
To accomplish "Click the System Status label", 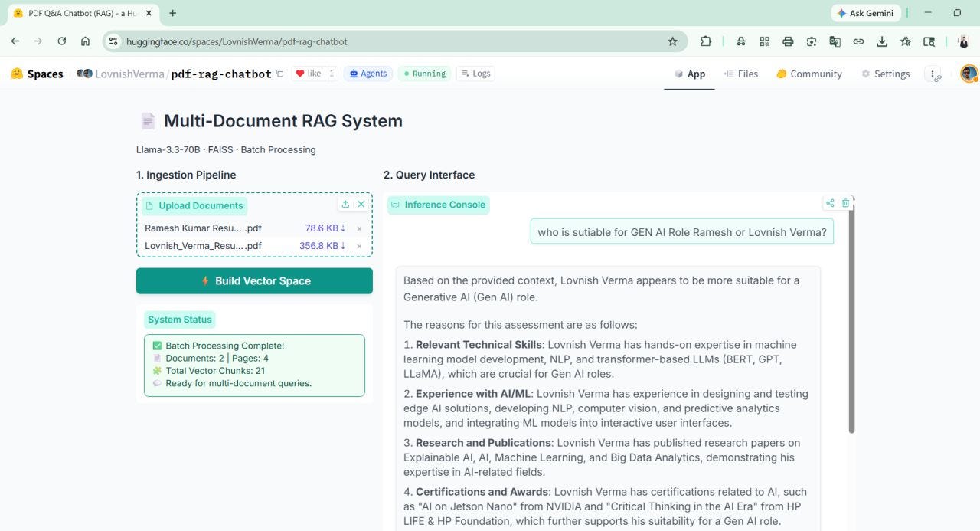I will 180,320.
